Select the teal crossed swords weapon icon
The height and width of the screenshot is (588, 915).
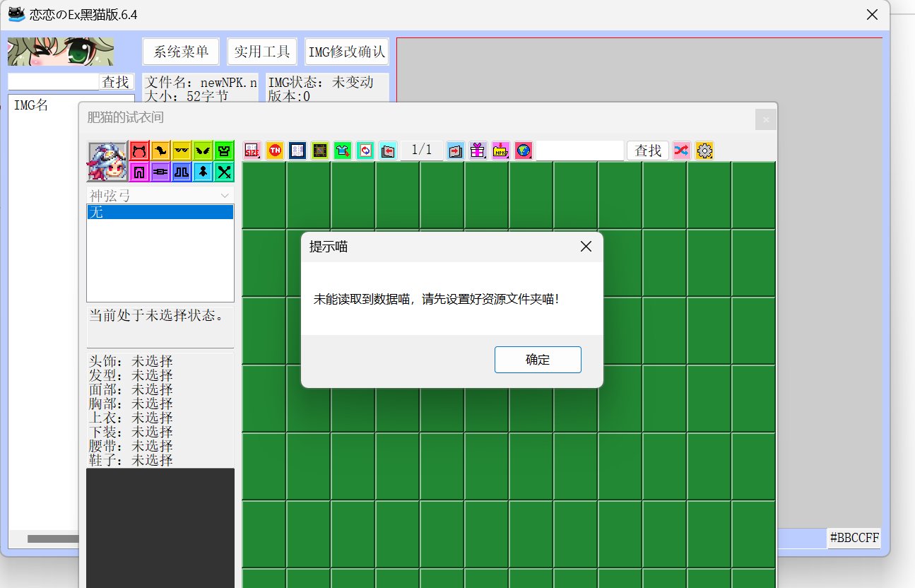(224, 171)
